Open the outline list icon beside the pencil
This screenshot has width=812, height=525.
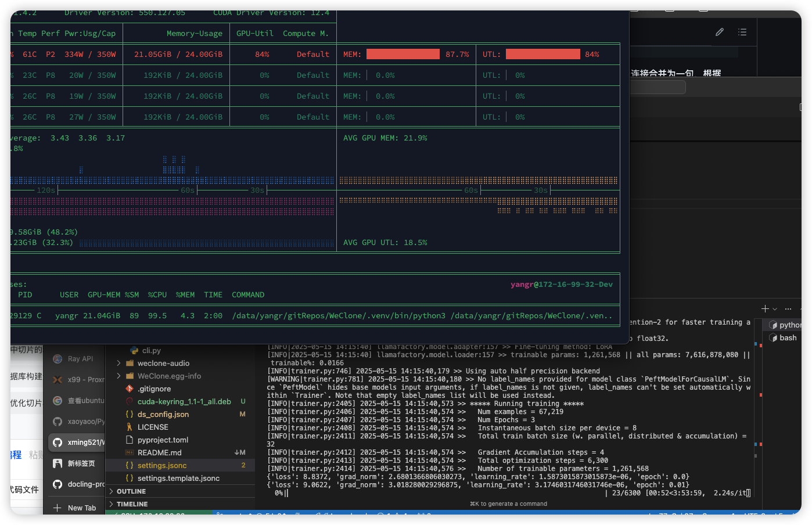[742, 33]
